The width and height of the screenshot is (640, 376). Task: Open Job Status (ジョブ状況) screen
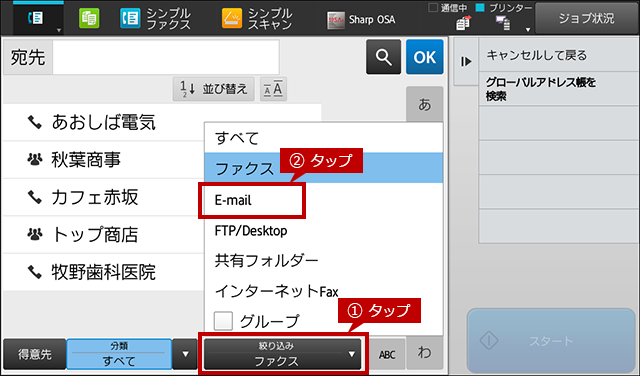586,18
